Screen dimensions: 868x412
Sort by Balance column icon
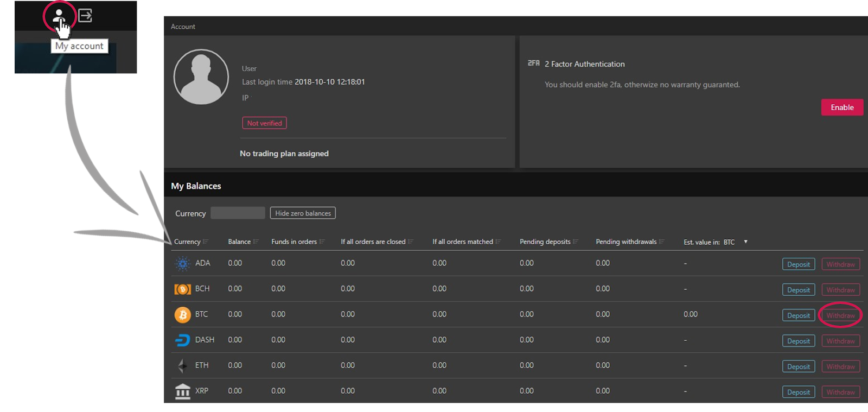click(256, 242)
